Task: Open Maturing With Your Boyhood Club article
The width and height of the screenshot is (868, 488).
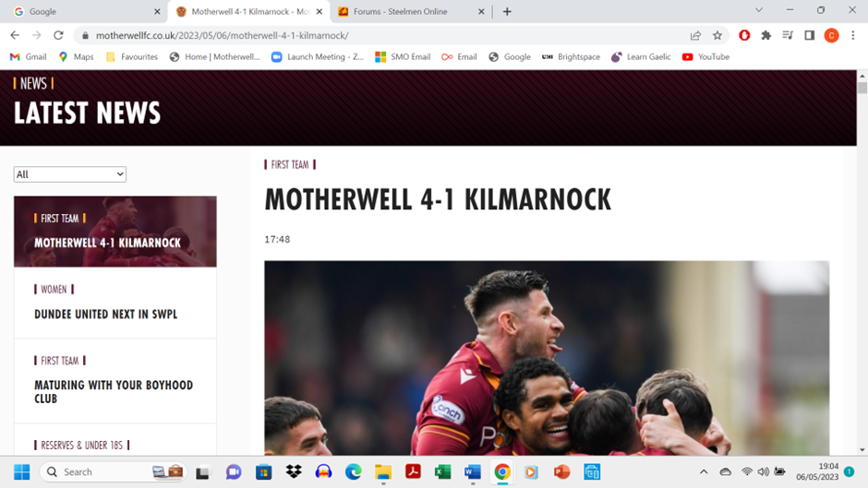Action: 114,392
